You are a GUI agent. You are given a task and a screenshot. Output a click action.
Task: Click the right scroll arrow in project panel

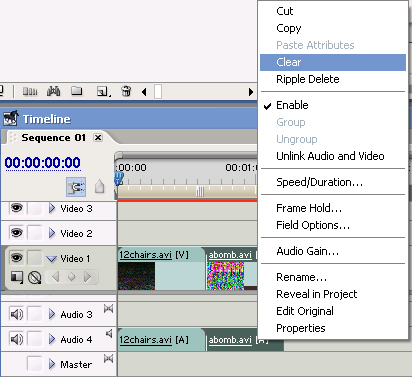tap(251, 92)
